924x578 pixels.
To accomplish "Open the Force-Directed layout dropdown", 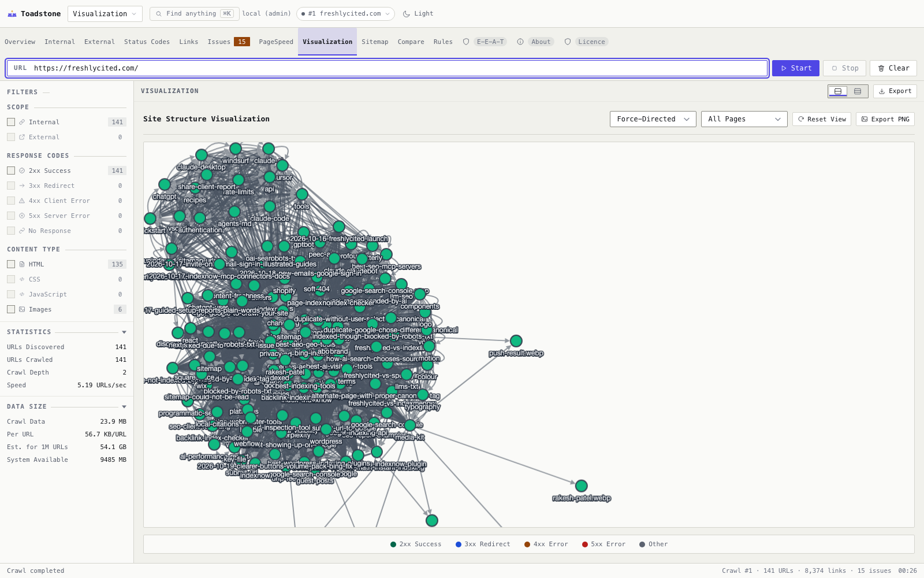I will 653,119.
